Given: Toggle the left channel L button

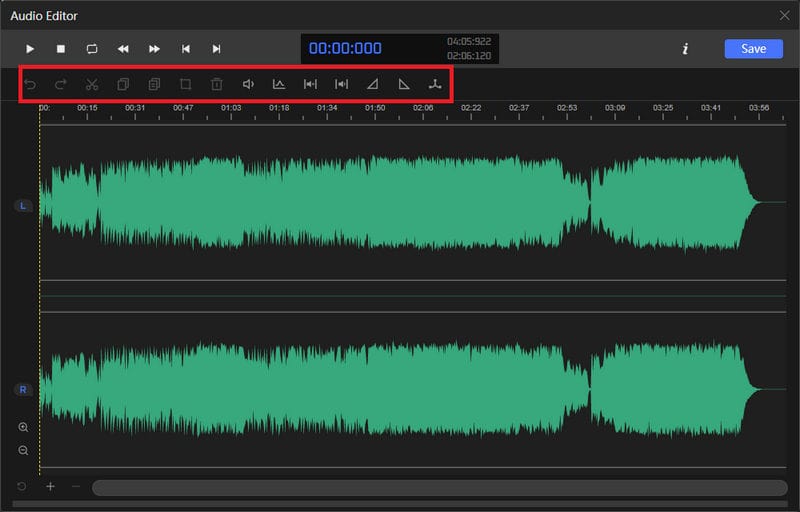Looking at the screenshot, I should point(22,206).
